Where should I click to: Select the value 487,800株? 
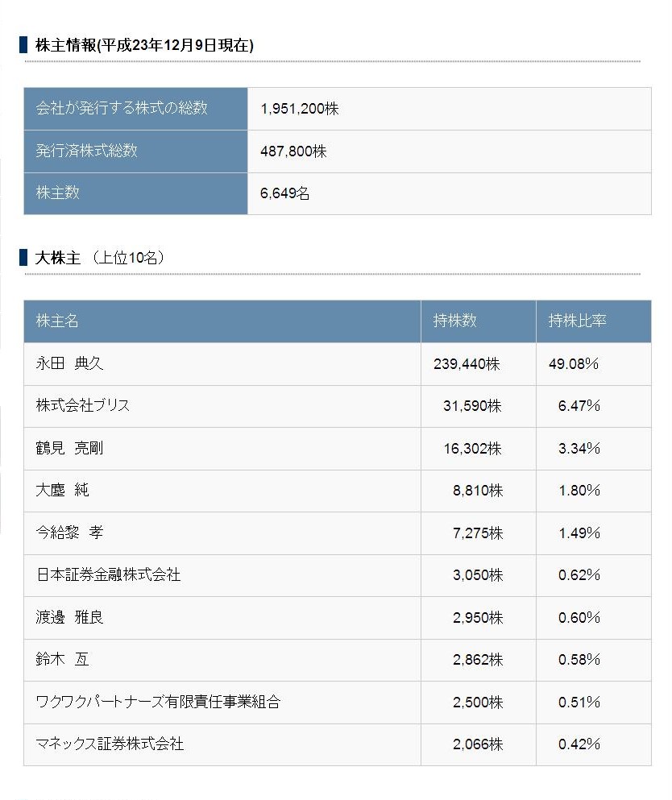point(293,151)
